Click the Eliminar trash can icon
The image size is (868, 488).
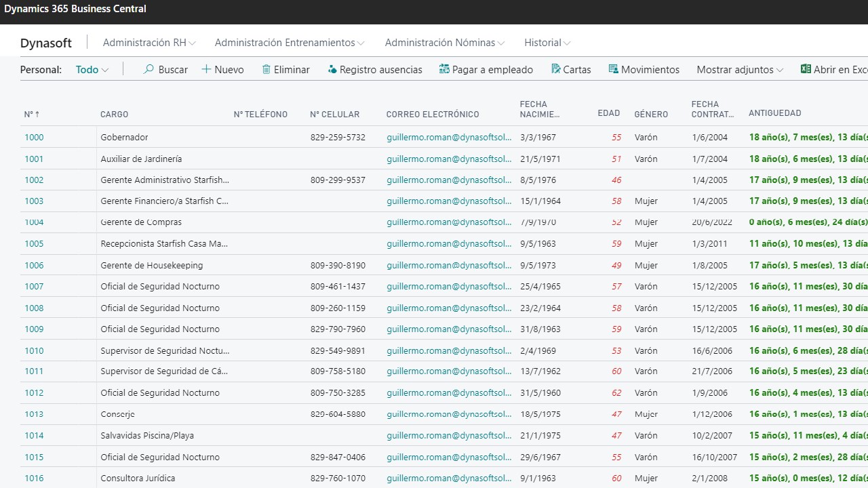[x=267, y=69]
